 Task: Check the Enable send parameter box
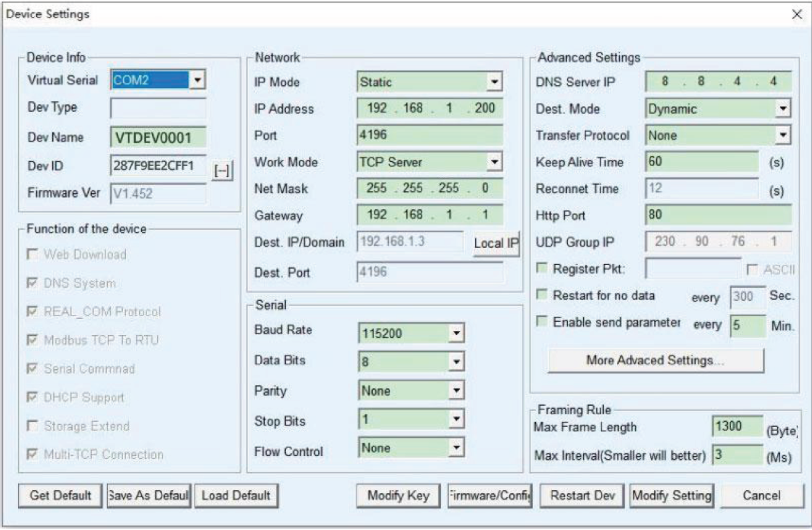(x=542, y=321)
